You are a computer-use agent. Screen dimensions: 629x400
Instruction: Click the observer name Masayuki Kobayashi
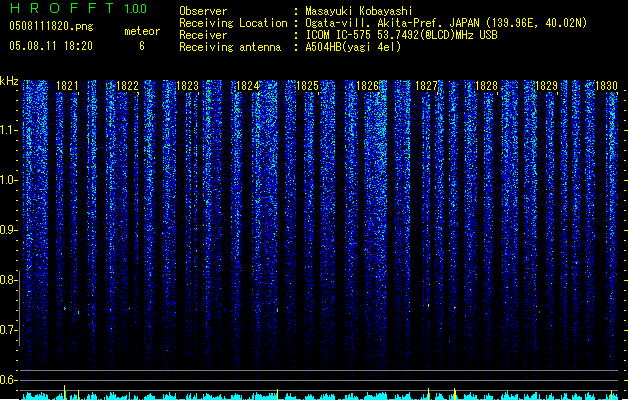point(359,11)
